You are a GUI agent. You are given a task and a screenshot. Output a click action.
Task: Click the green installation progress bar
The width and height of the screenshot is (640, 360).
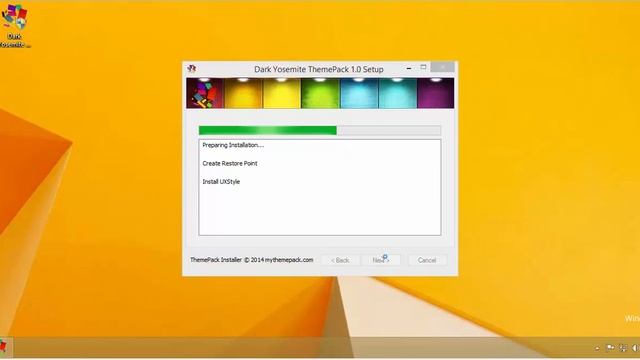click(320, 130)
